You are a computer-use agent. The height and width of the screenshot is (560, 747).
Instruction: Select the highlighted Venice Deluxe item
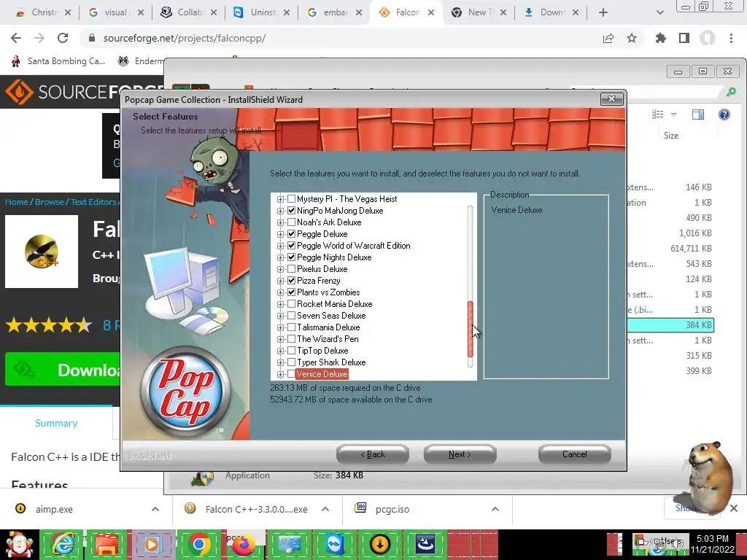click(322, 374)
